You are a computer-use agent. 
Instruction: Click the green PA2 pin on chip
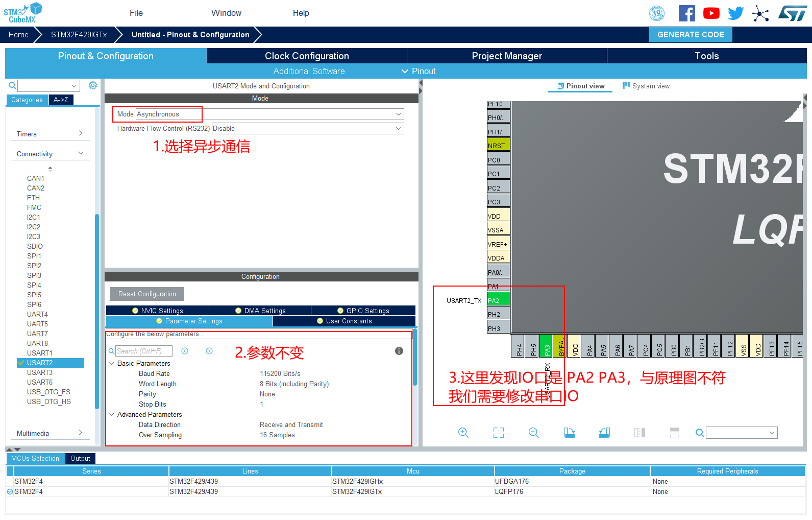(x=499, y=300)
